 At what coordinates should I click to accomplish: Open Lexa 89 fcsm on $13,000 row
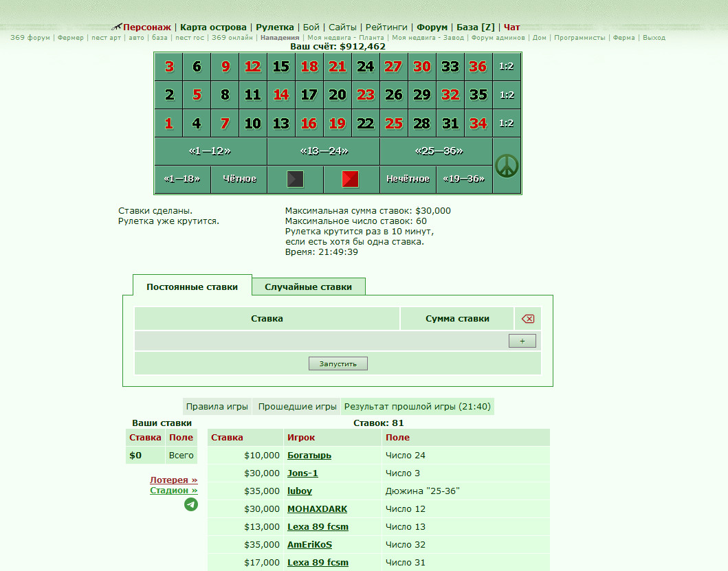point(318,527)
